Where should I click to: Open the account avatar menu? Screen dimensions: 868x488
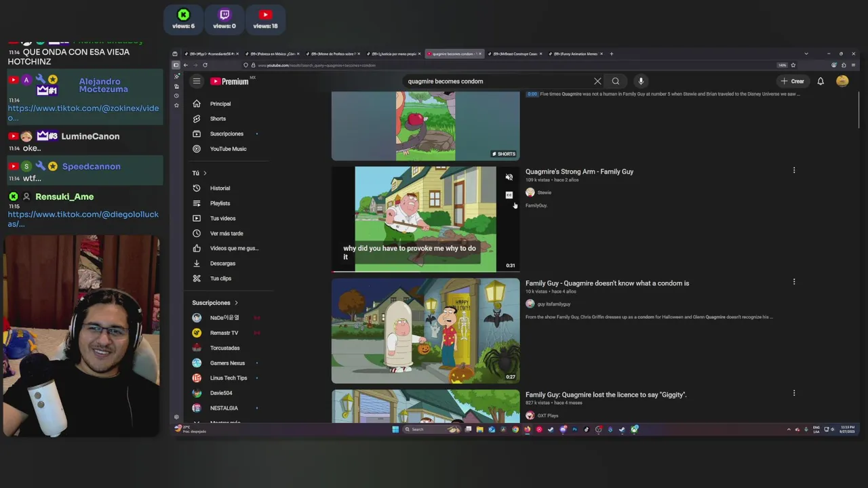click(x=842, y=81)
